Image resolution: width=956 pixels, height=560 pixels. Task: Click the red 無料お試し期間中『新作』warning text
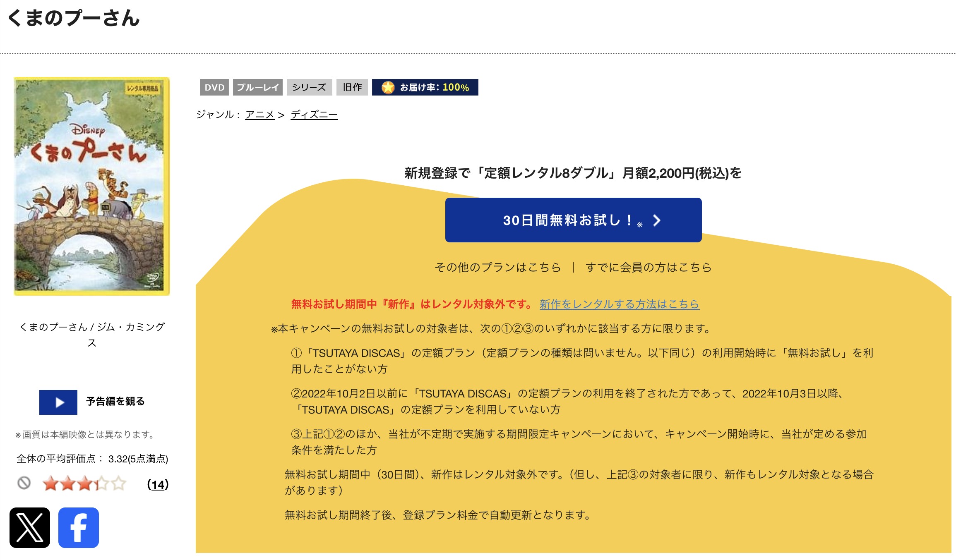click(413, 304)
